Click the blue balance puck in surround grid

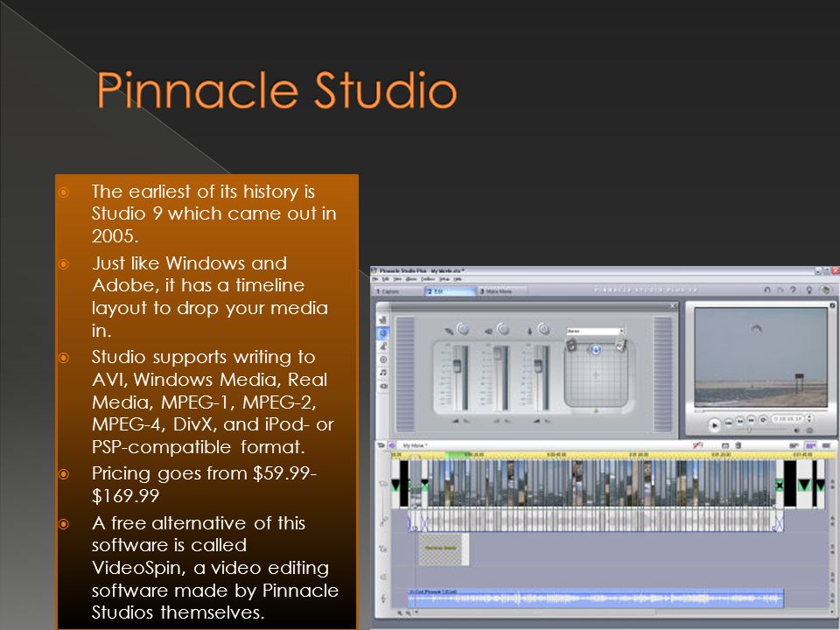[595, 350]
